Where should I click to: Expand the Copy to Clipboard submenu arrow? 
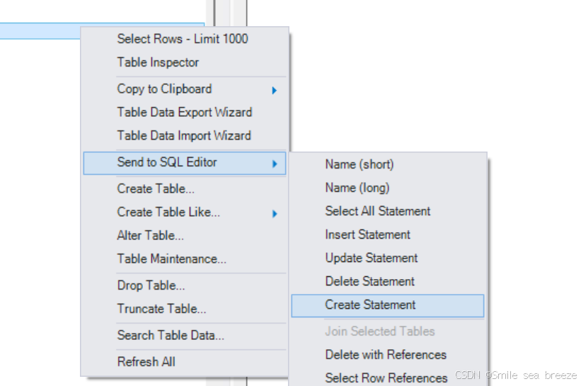click(x=275, y=90)
